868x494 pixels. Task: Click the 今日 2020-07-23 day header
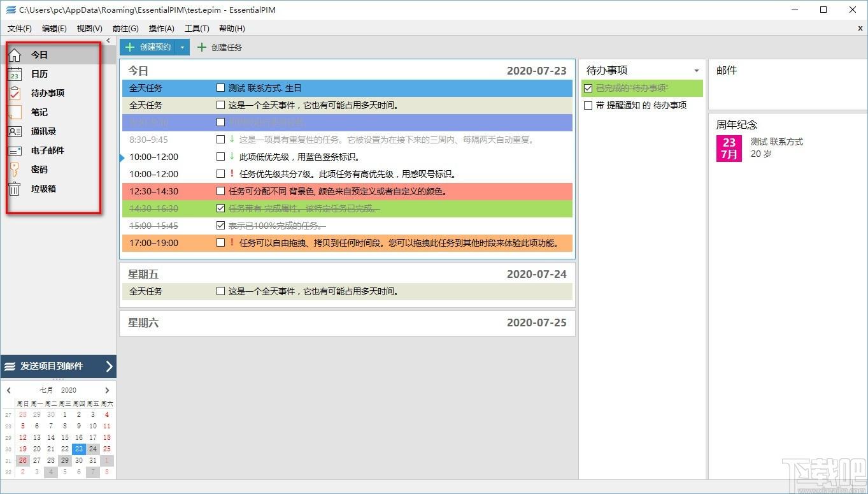click(x=347, y=71)
